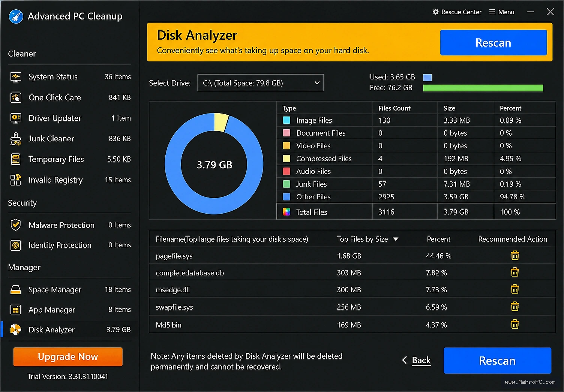Click the blue Used space indicator

coord(427,78)
